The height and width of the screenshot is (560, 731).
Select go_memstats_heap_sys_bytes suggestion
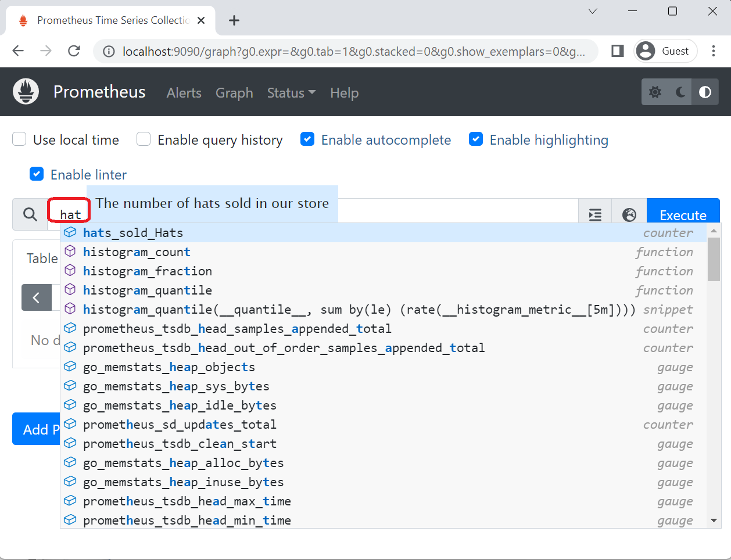pyautogui.click(x=384, y=386)
